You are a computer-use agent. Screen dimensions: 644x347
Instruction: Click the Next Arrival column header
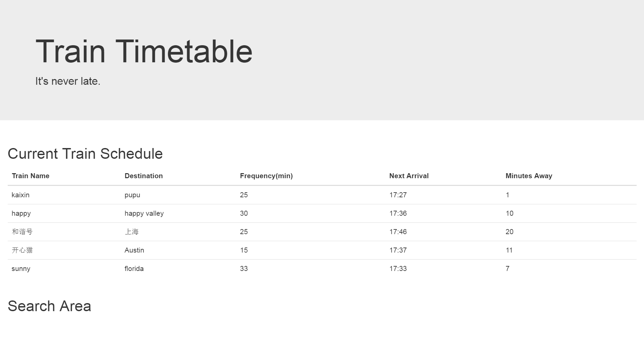pyautogui.click(x=409, y=176)
